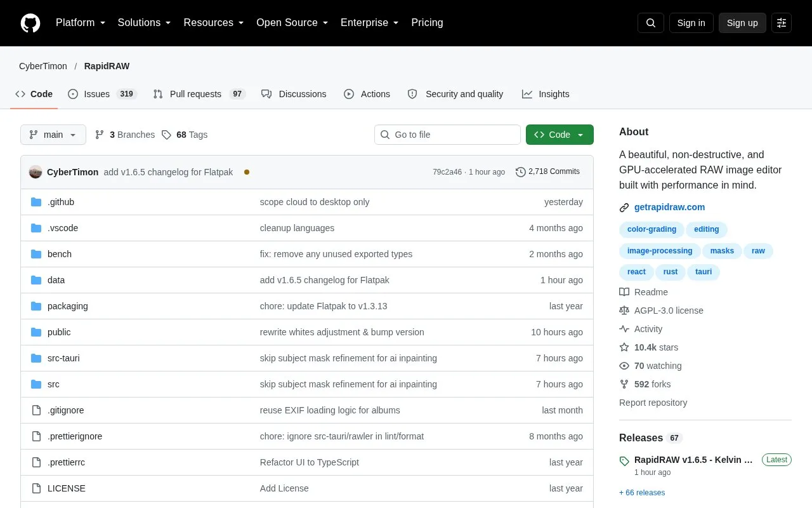Expand the Platform menu

[x=81, y=23]
